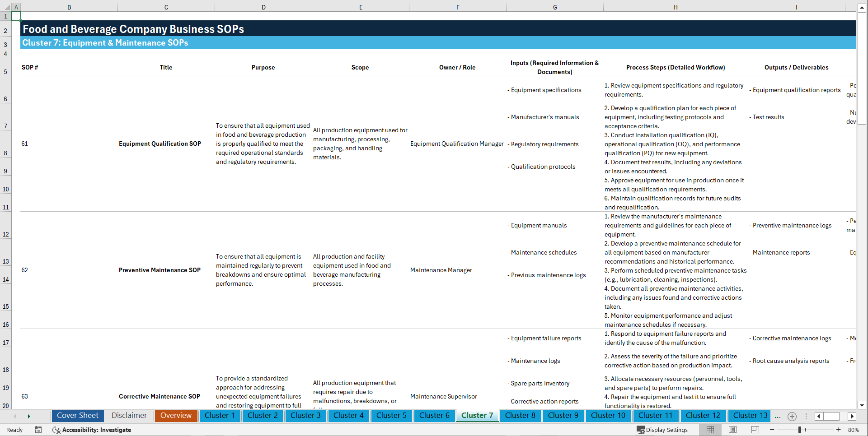Switch to the Cluster 8 tab
This screenshot has width=868, height=436.
pyautogui.click(x=520, y=416)
